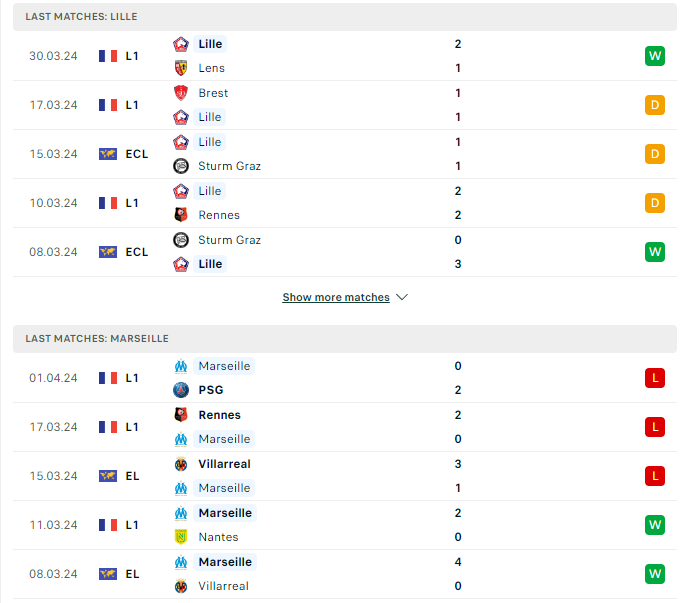Screen dimensions: 689x603
Task: Click the PSG club crest icon
Action: click(181, 390)
